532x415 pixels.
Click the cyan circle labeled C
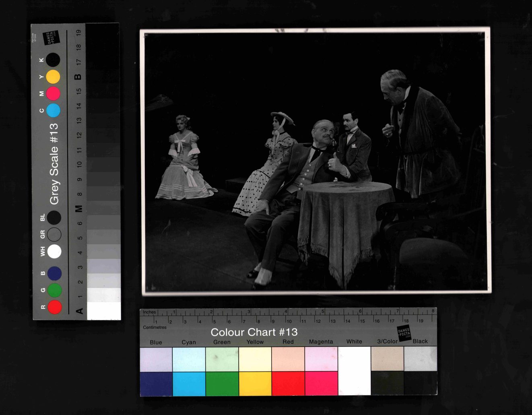(x=53, y=110)
